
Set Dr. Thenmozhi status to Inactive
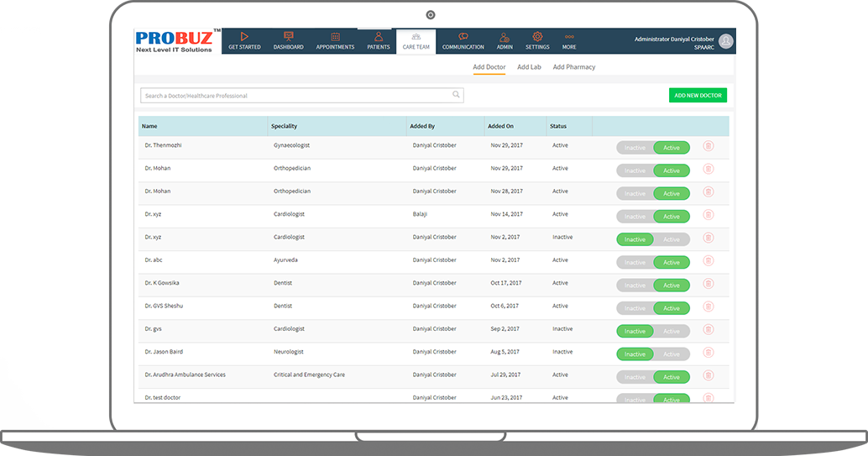(x=635, y=148)
